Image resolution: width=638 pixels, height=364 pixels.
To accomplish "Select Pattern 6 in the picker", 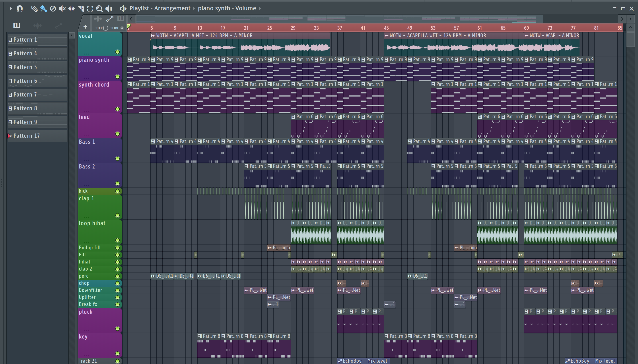I will tap(37, 81).
